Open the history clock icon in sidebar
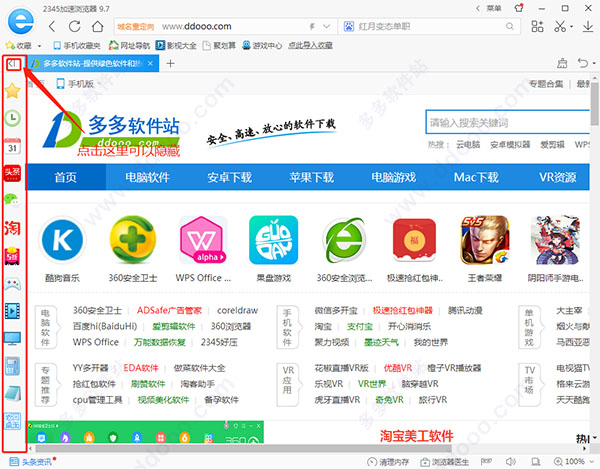Viewport: 600px width, 469px height. [13, 118]
